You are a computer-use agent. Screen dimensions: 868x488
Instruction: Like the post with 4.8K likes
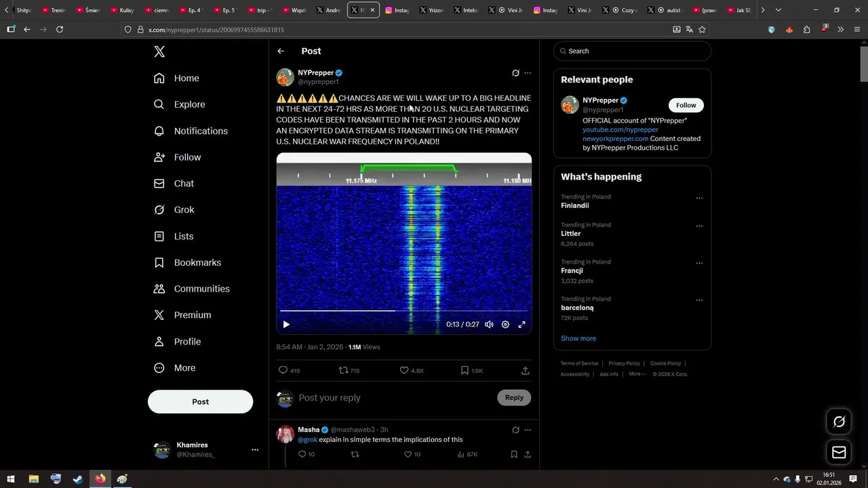point(412,371)
